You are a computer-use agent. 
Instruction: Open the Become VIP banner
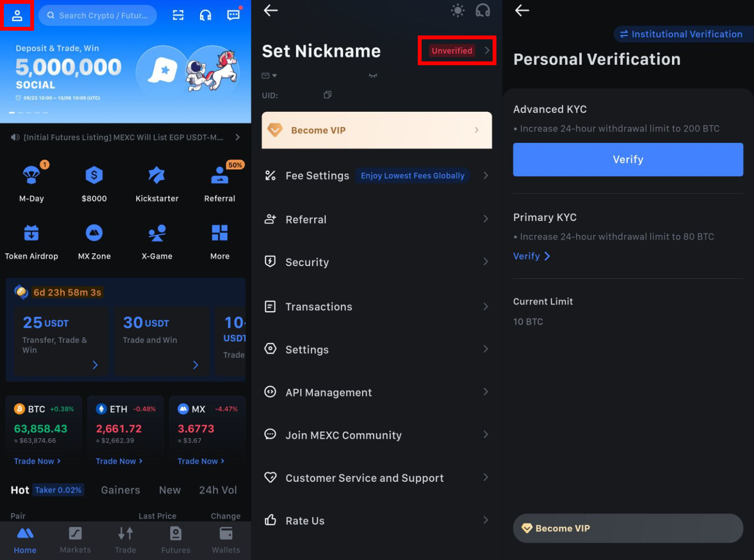(377, 130)
